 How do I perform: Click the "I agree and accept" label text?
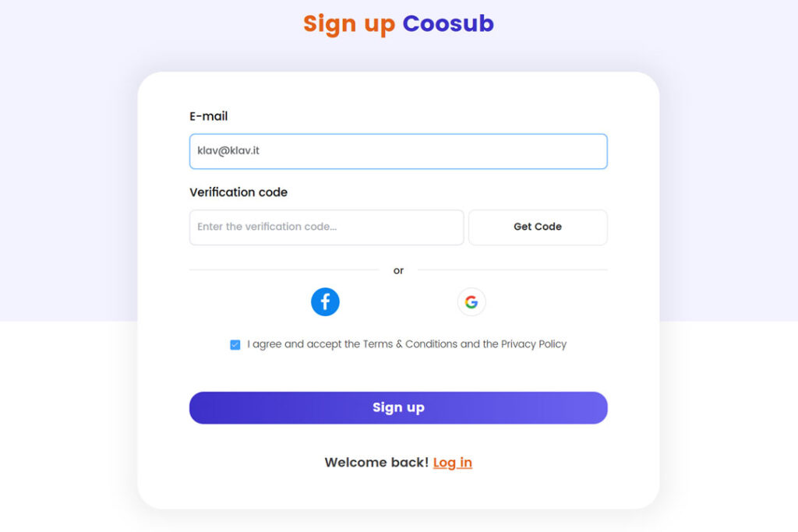tap(295, 344)
